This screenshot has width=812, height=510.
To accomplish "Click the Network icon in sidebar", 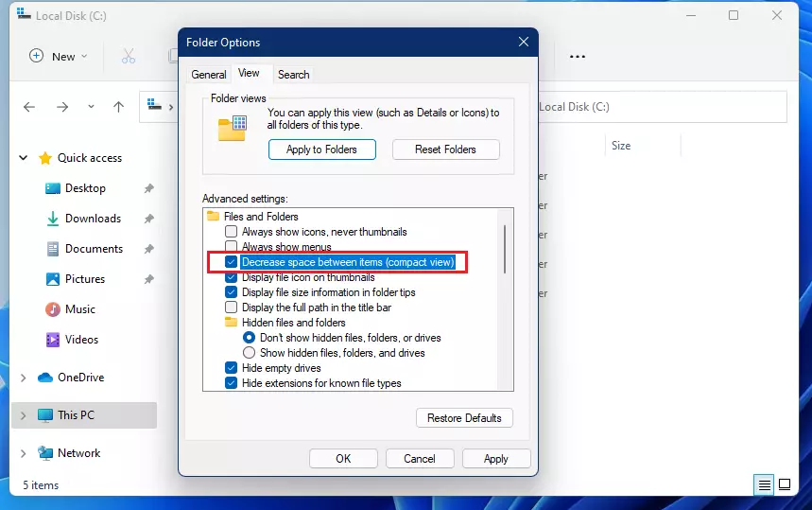I will (x=45, y=453).
